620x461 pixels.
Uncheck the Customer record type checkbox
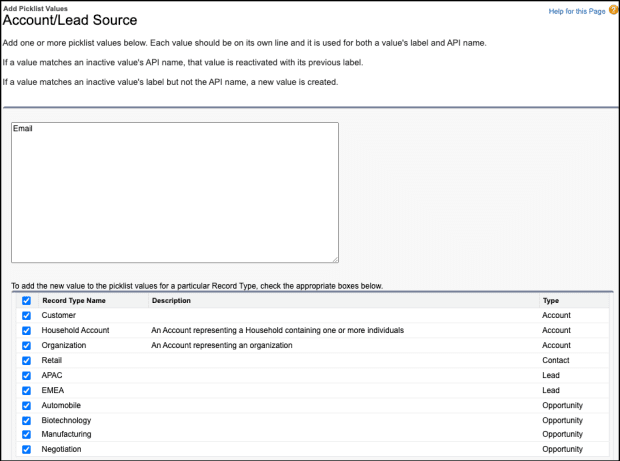pyautogui.click(x=26, y=315)
